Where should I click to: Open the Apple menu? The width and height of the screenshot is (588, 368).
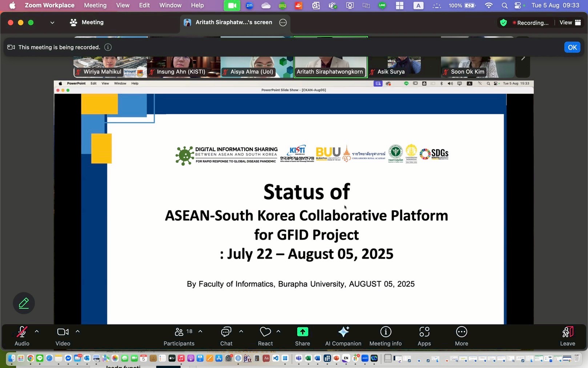(12, 5)
